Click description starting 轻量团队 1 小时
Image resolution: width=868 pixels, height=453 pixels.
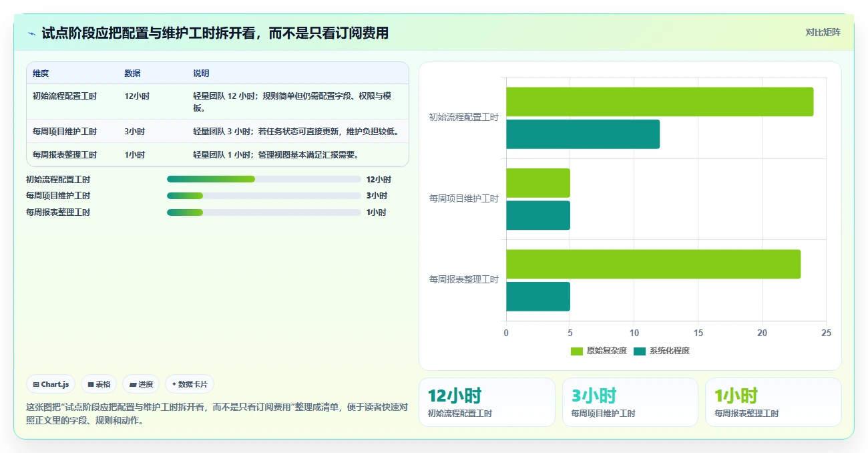tap(277, 155)
